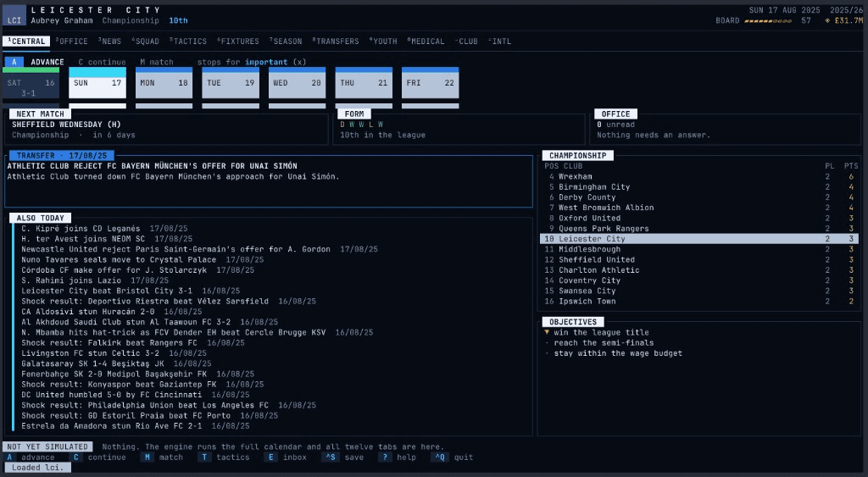868x477 pixels.
Task: Click the ^Q quit key icon
Action: [x=440, y=457]
